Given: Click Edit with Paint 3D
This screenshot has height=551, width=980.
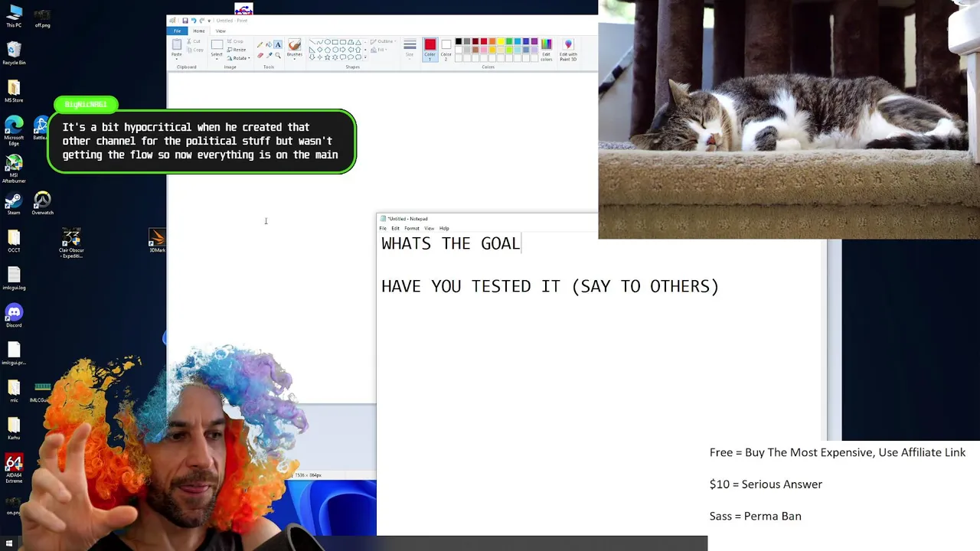Looking at the screenshot, I should (568, 50).
